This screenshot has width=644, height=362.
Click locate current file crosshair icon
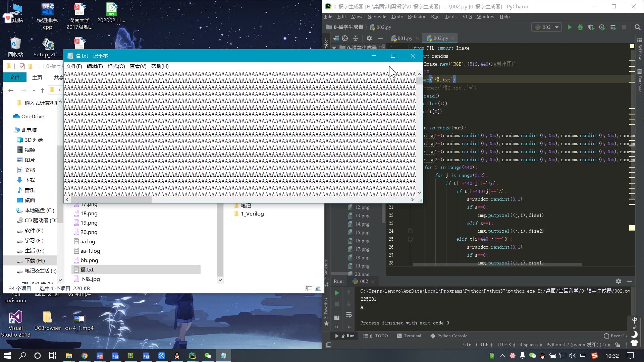coord(345,38)
